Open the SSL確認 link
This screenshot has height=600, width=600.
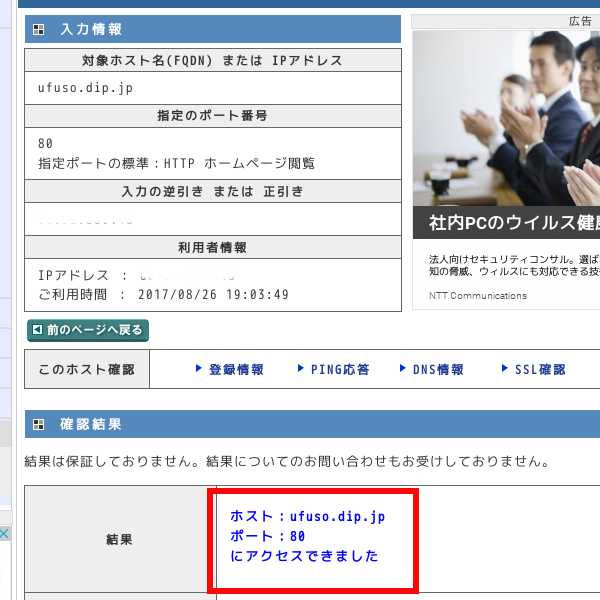(x=540, y=370)
